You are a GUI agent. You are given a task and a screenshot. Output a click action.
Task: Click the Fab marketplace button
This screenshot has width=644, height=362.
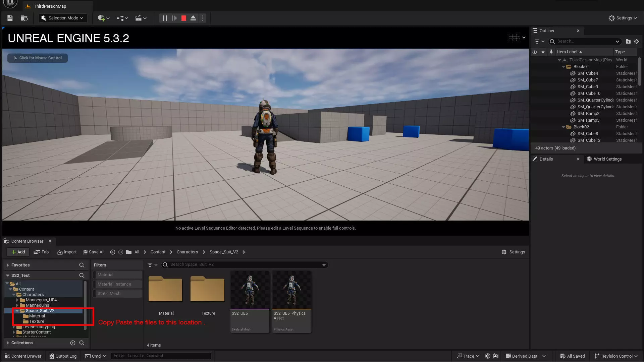[41, 252]
